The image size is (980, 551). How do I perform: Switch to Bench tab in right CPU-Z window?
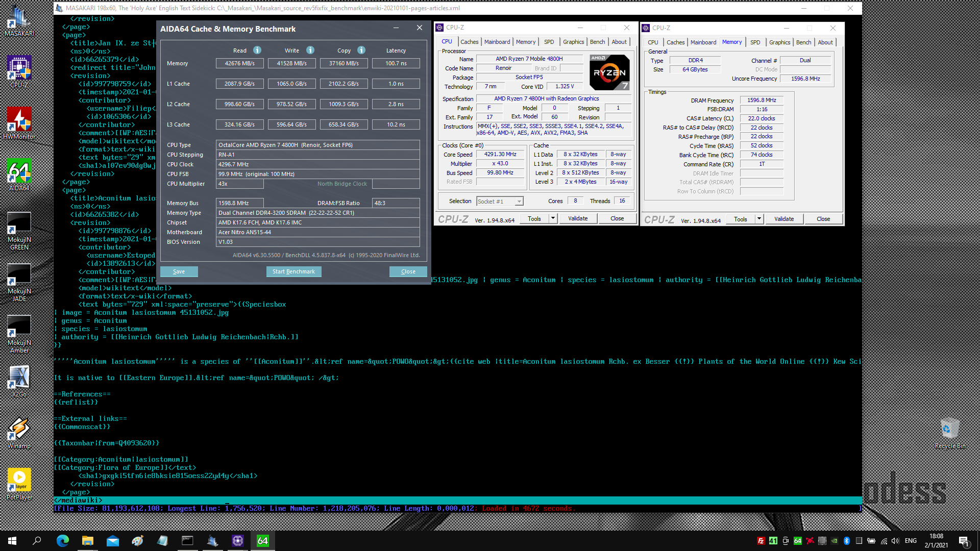pyautogui.click(x=803, y=42)
